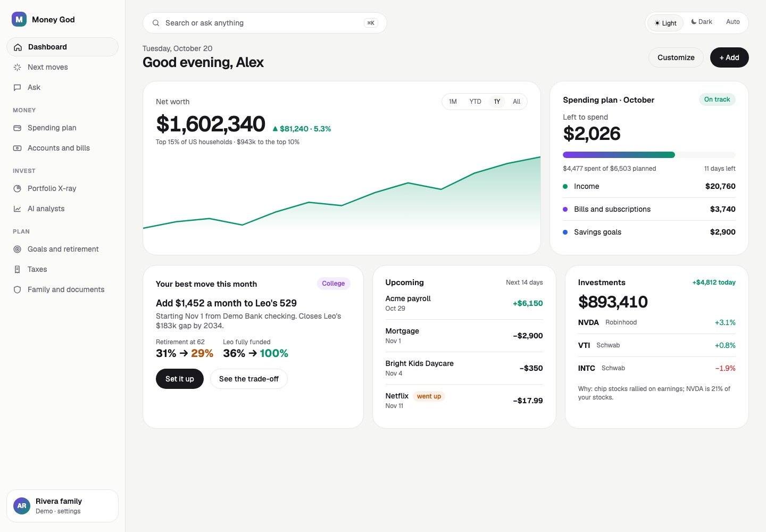Select the All net worth range

coord(517,102)
